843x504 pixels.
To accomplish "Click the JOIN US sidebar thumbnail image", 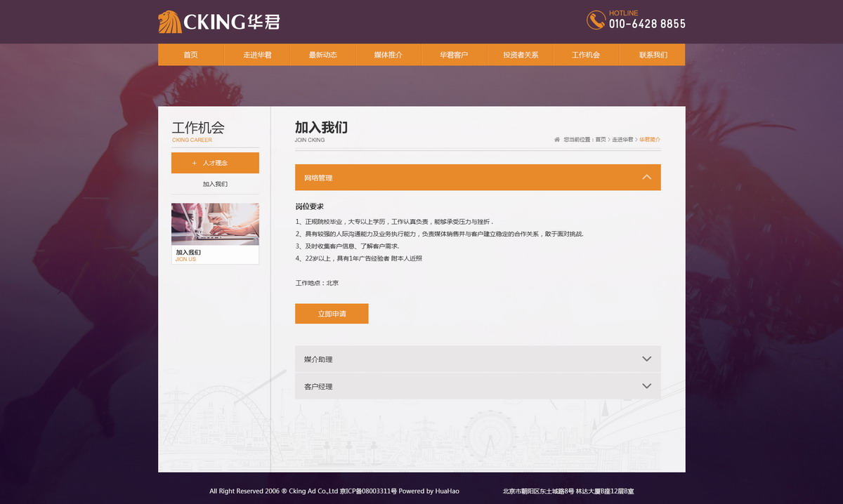I will (215, 223).
